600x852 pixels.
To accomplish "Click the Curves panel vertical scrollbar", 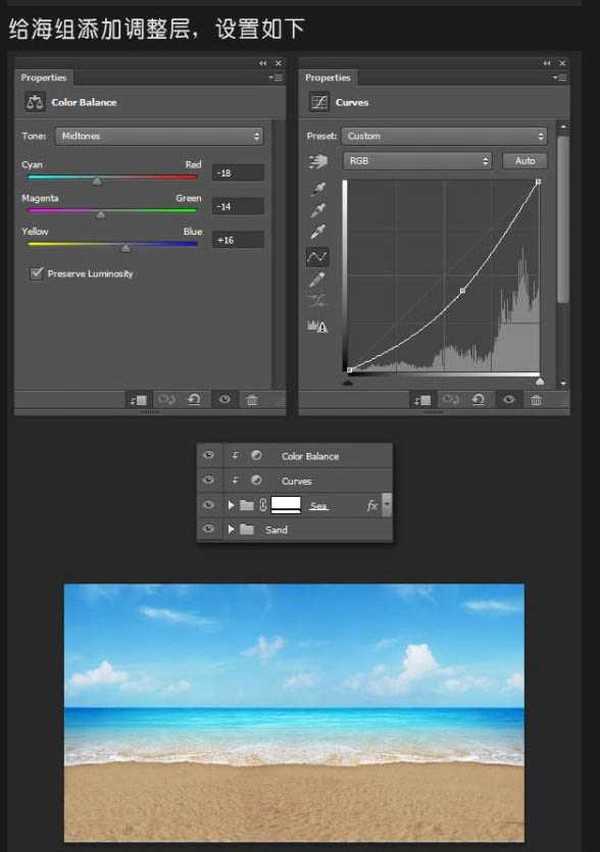I will [563, 219].
